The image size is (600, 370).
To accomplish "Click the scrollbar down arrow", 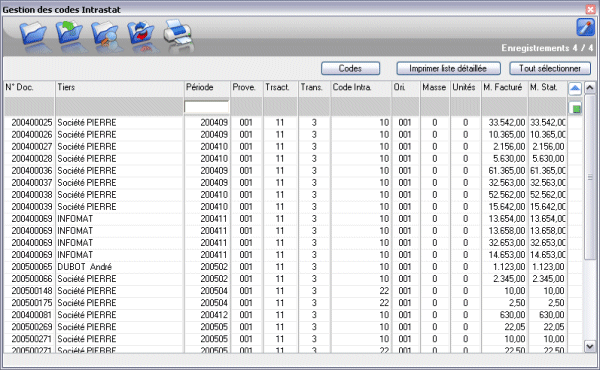I will [590, 346].
